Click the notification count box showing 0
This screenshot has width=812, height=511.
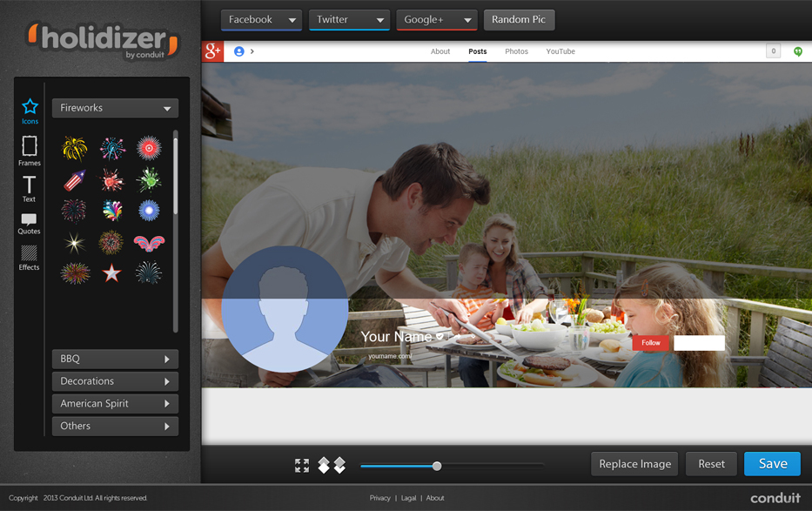click(773, 51)
